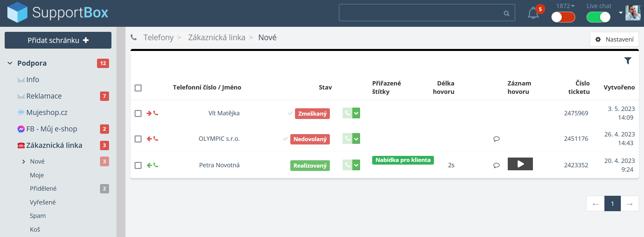Open ticket number 2423352
The height and width of the screenshot is (237, 644).
[576, 165]
